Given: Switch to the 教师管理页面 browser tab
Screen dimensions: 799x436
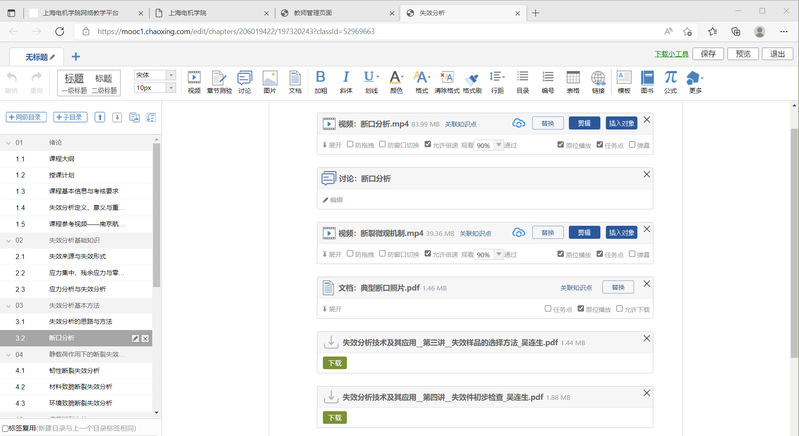Looking at the screenshot, I should (x=335, y=13).
